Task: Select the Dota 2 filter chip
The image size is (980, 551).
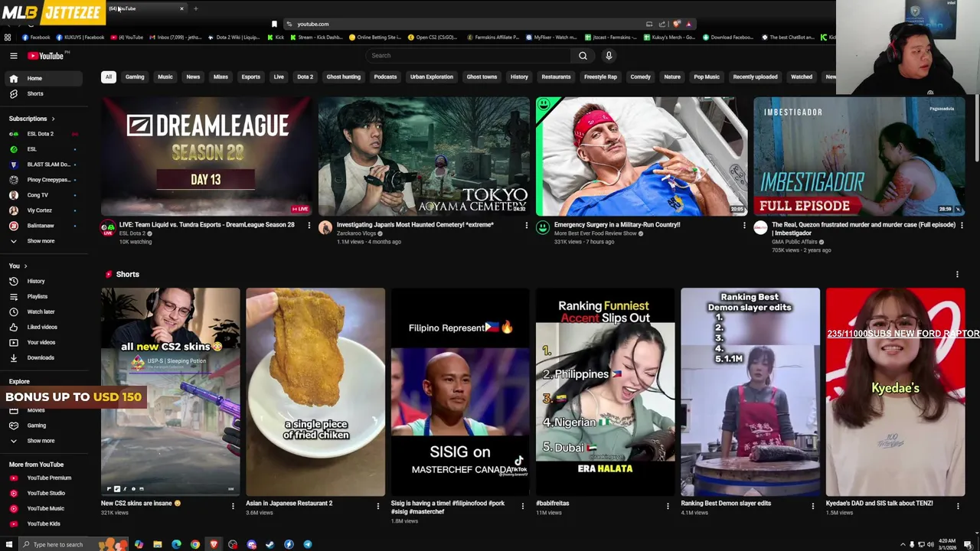Action: point(305,77)
